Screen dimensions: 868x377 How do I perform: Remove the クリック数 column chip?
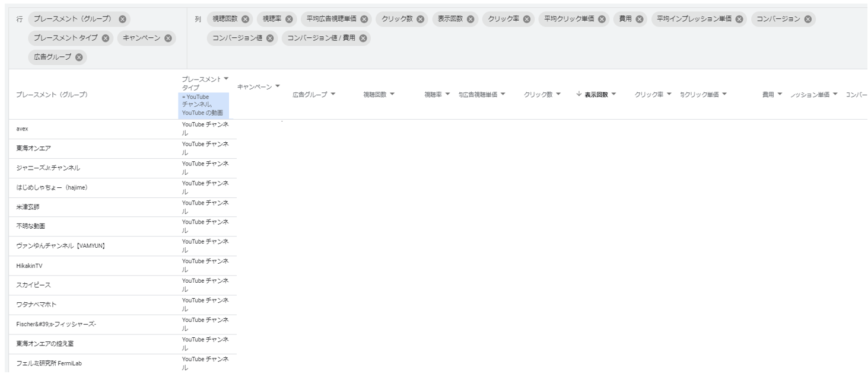420,19
